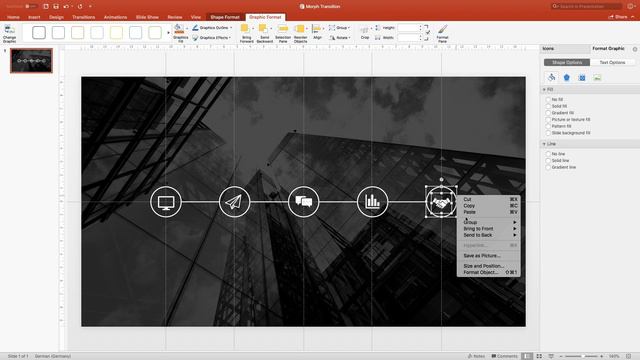The width and height of the screenshot is (640, 360).
Task: Click Fit slide to window icon
Action: (x=629, y=356)
